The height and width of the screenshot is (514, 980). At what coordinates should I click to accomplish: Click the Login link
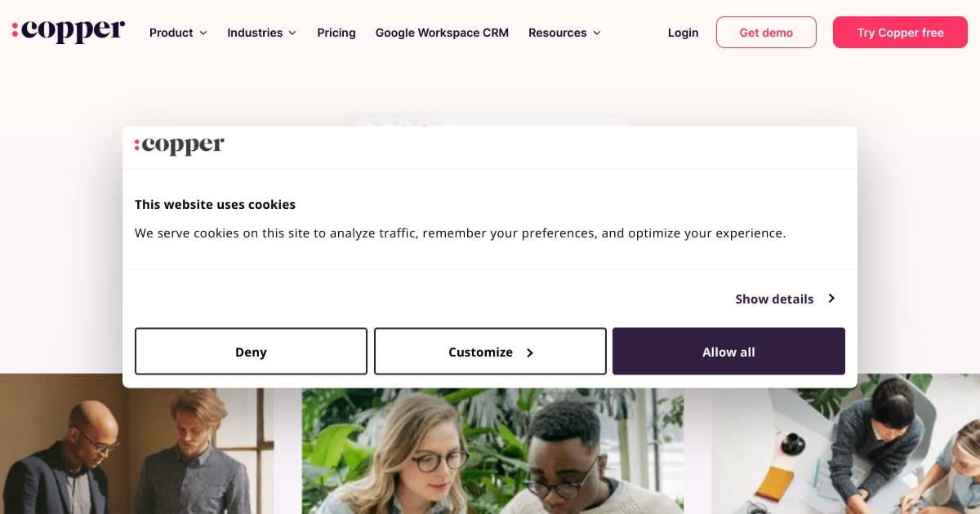point(683,33)
